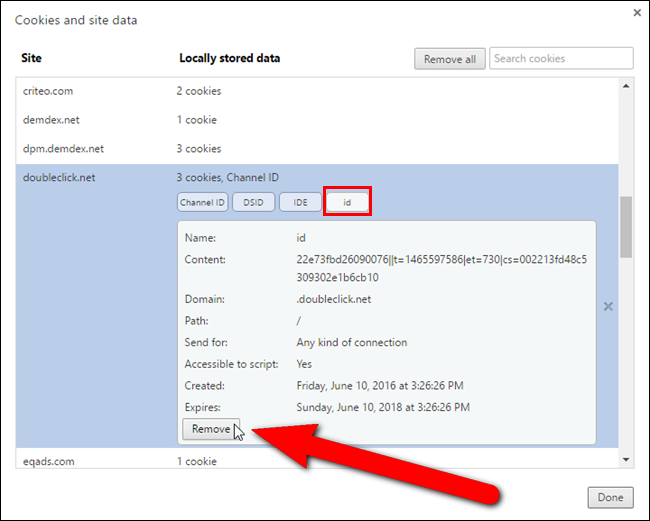The image size is (650, 521).
Task: Close the Cookies and site data dialog
Action: (x=637, y=13)
